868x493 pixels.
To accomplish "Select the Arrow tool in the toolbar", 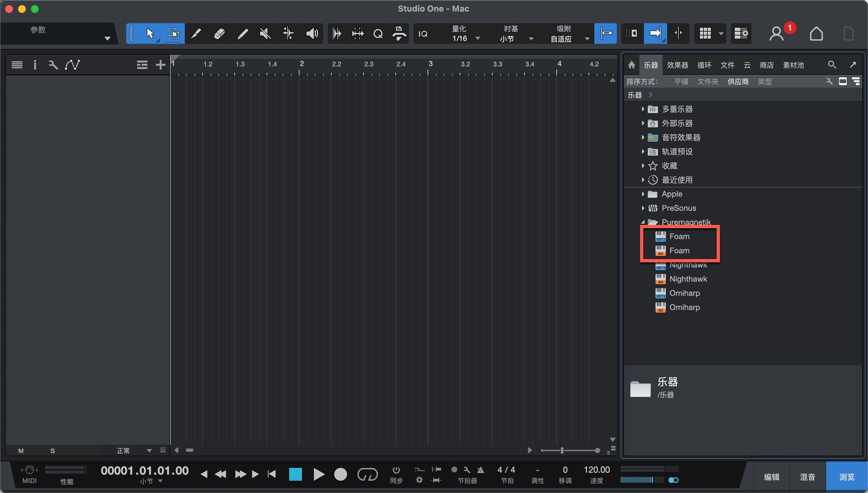I will (151, 33).
